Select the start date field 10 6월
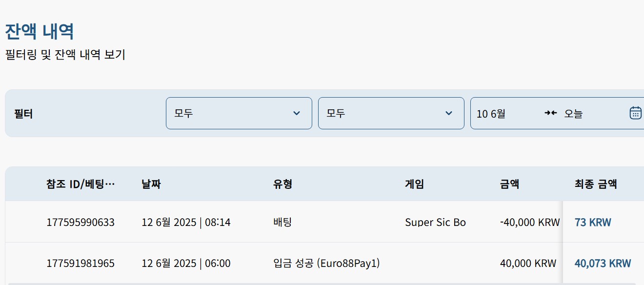Image resolution: width=644 pixels, height=285 pixels. coord(491,114)
